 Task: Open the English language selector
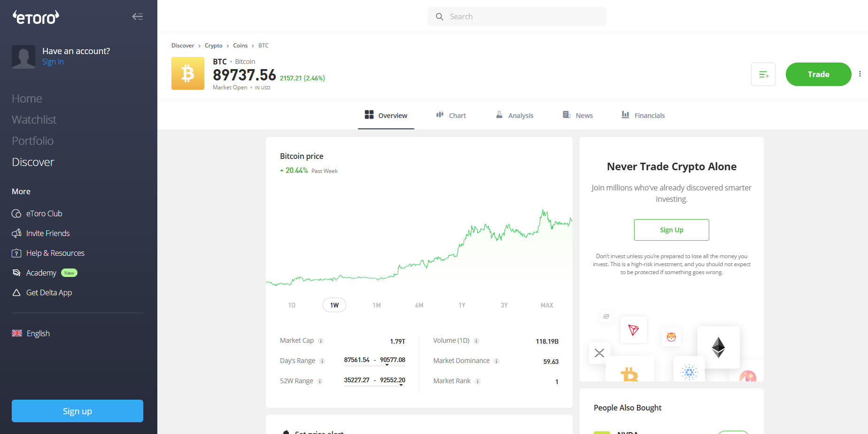pyautogui.click(x=31, y=333)
